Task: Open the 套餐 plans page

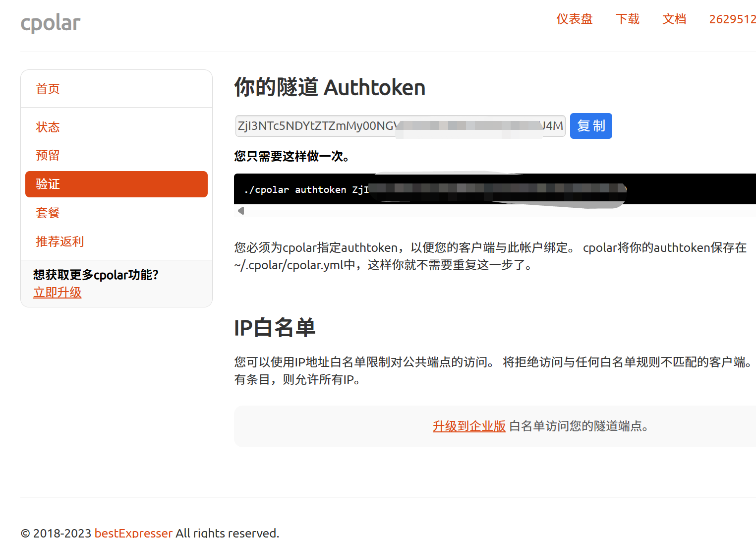Action: point(48,212)
